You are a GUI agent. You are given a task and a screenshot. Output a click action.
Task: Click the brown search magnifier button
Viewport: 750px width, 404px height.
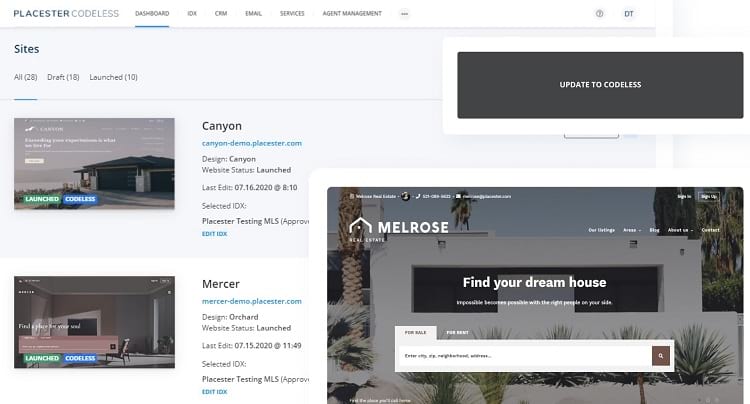[661, 356]
